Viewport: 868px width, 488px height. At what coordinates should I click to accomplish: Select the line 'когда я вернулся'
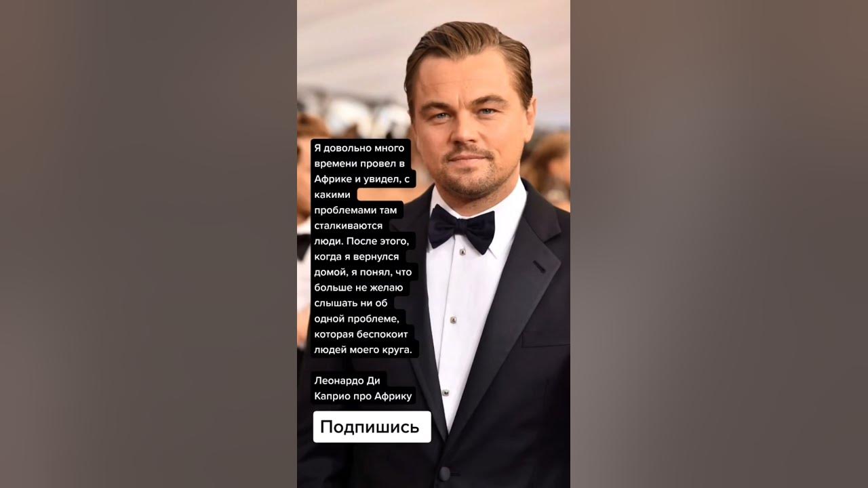click(x=357, y=257)
